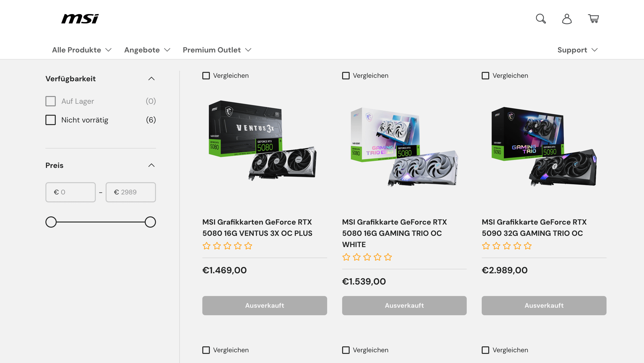Expand the Alle Produkte dropdown
The image size is (644, 363).
coord(81,50)
